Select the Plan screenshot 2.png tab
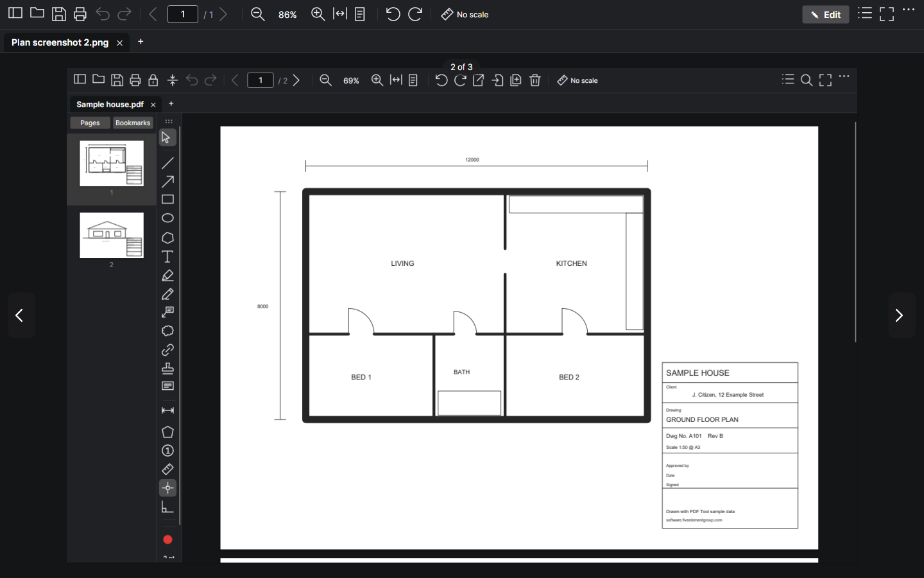 pyautogui.click(x=60, y=42)
